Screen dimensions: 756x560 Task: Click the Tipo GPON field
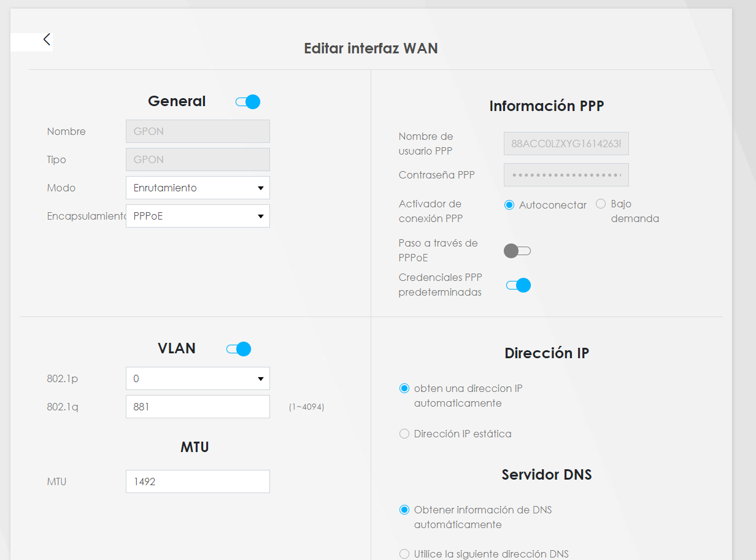(x=198, y=159)
